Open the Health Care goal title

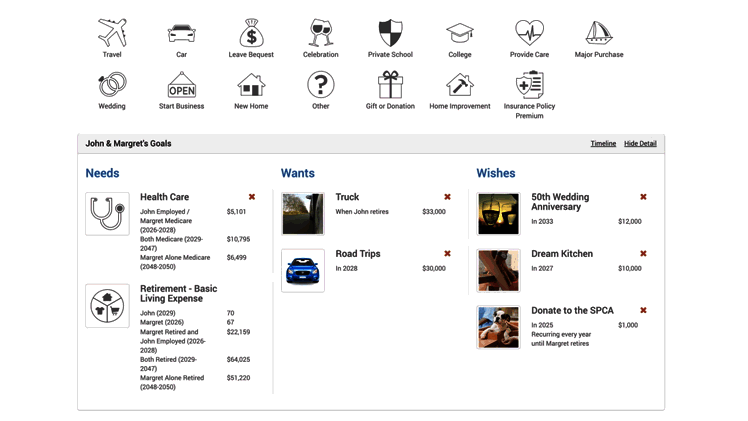click(x=165, y=197)
